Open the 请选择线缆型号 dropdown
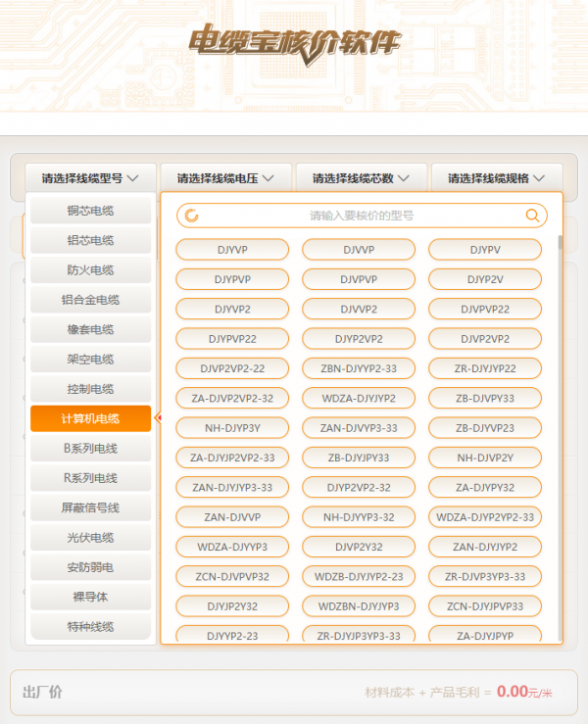 [x=90, y=178]
